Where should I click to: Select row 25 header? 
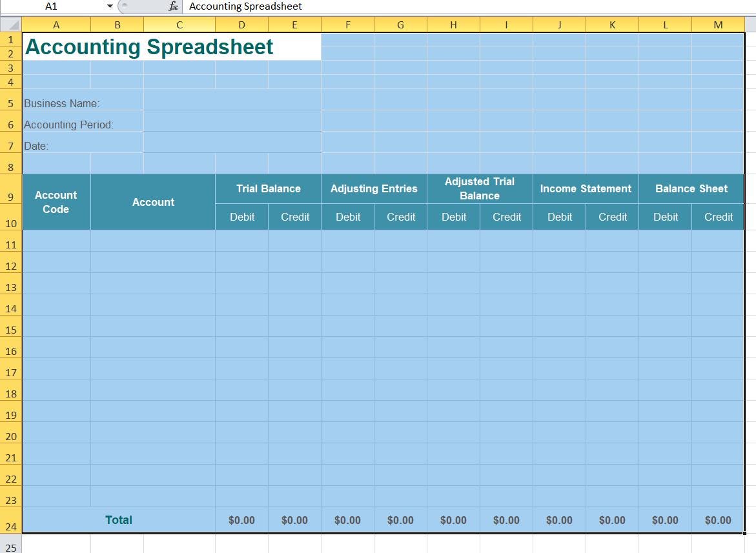(x=11, y=543)
